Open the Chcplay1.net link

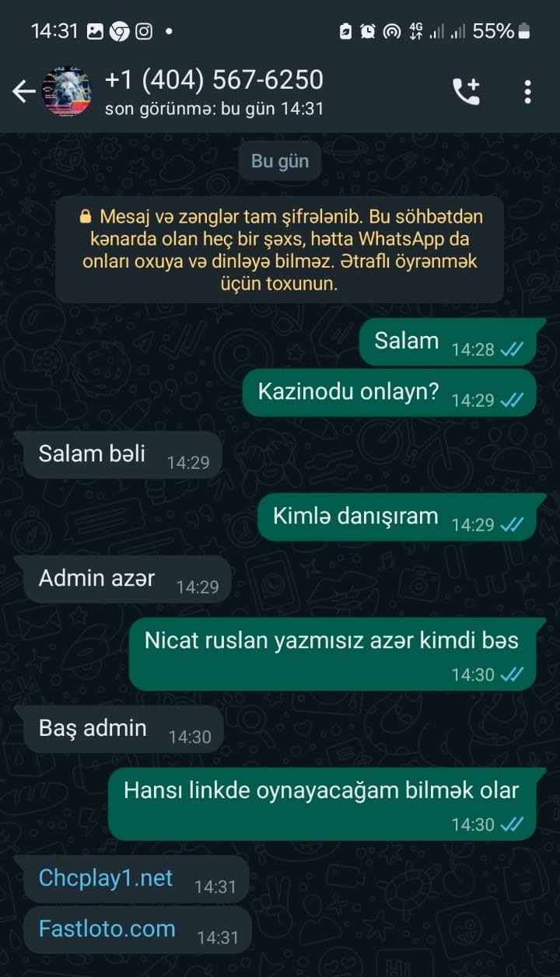pyautogui.click(x=106, y=878)
